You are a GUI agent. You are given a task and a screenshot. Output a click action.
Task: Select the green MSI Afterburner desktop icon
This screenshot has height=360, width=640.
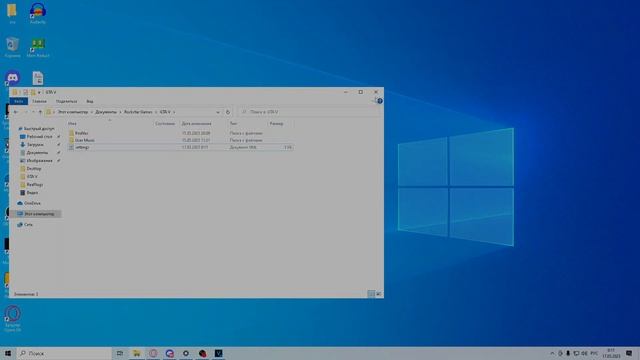click(x=38, y=46)
